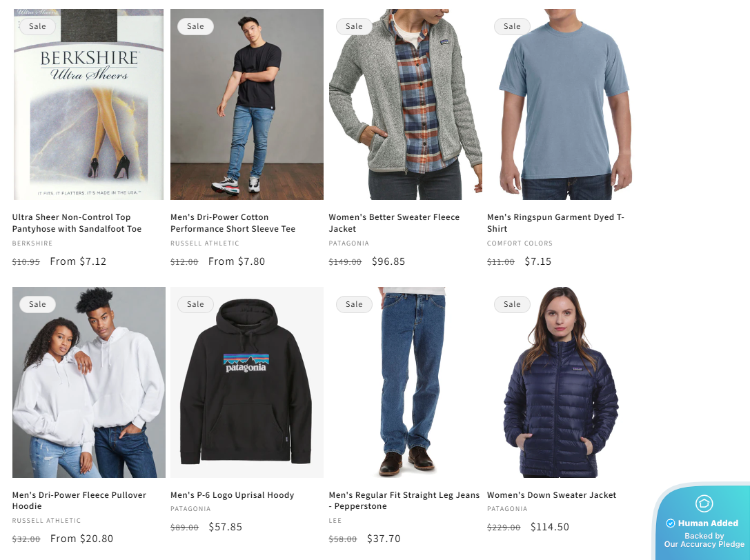
Task: Open Berkshire Ultra Sheers product image
Action: (x=88, y=104)
